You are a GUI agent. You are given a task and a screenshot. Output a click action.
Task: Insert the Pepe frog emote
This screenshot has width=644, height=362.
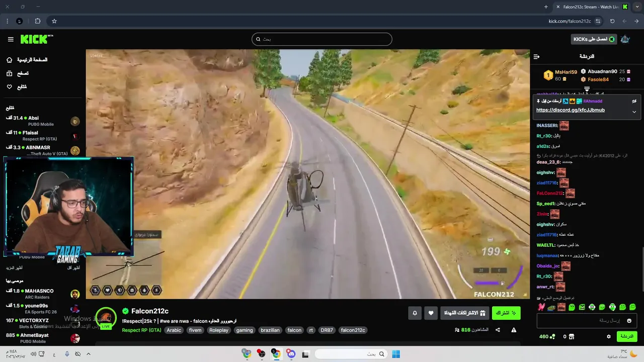pos(551,307)
